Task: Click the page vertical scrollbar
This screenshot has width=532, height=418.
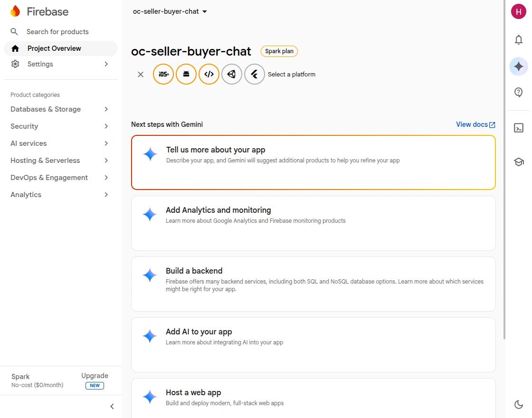Action: [x=504, y=170]
